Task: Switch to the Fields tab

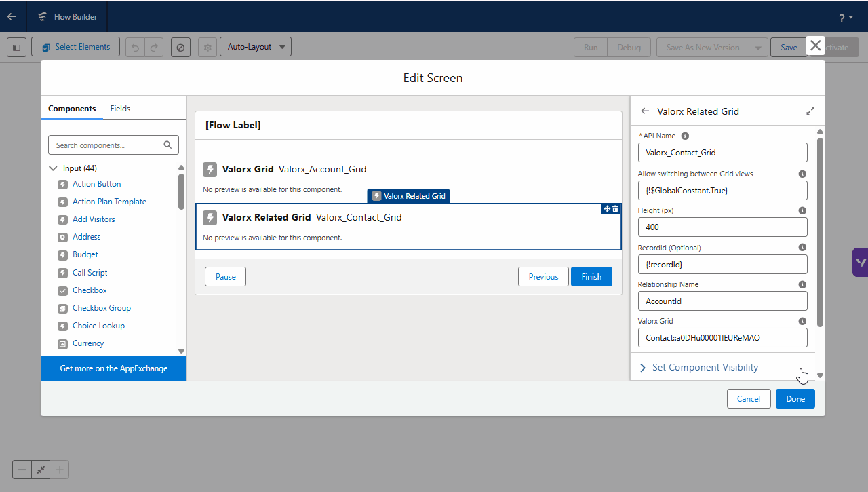Action: click(120, 109)
